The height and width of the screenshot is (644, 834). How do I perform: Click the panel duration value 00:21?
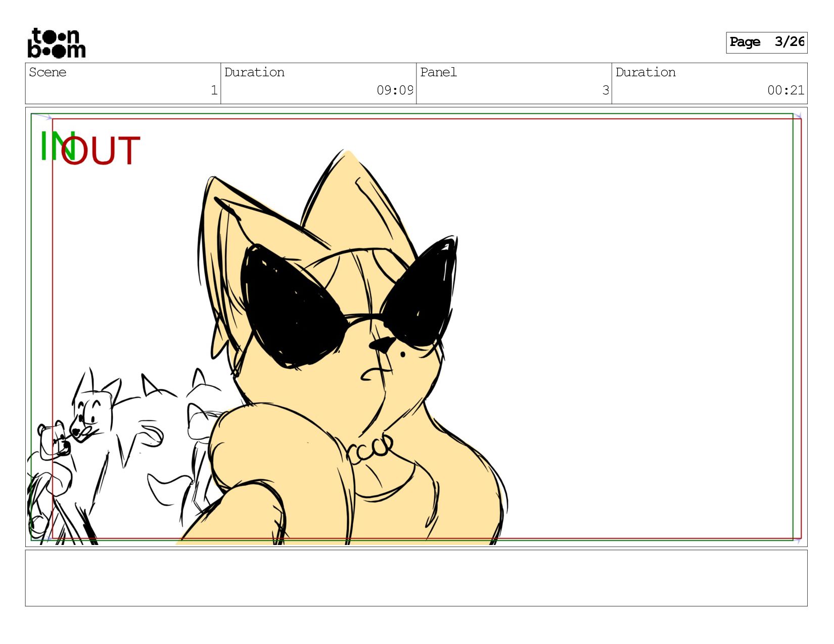pos(785,90)
